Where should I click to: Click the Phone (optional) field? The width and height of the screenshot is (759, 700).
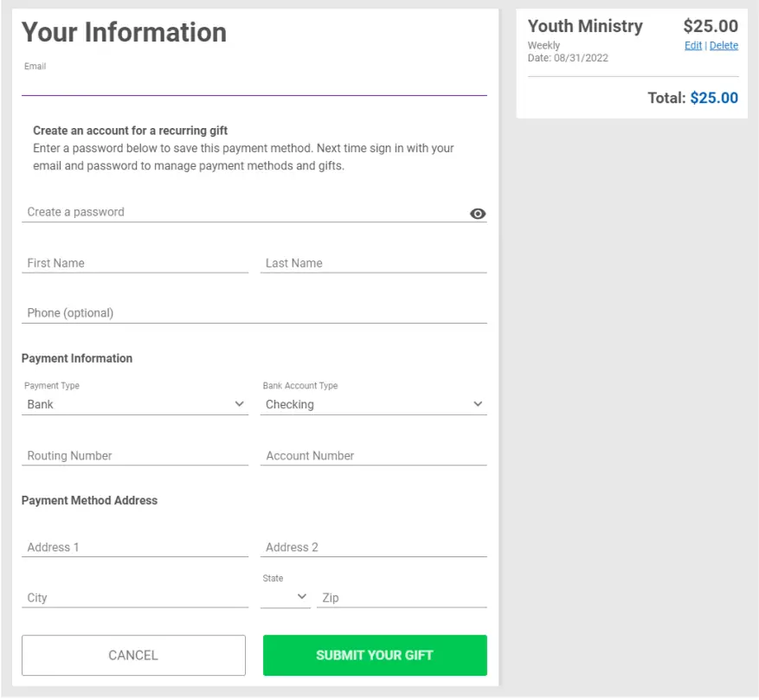pos(254,313)
